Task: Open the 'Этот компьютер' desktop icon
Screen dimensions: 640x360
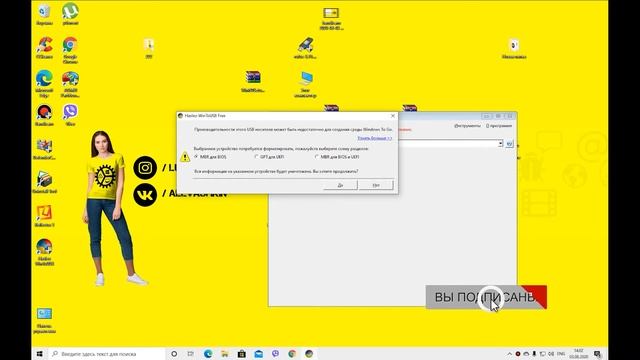Action: point(305,84)
